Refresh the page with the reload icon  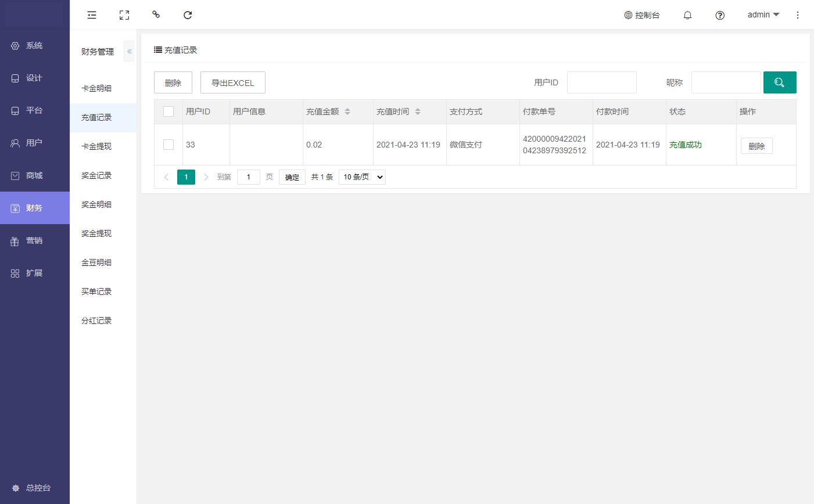click(x=188, y=15)
